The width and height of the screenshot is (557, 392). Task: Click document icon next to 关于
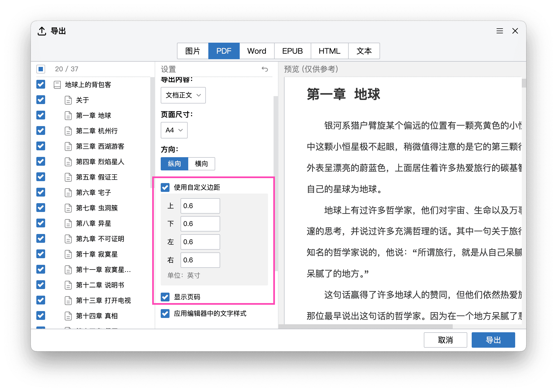click(x=68, y=100)
